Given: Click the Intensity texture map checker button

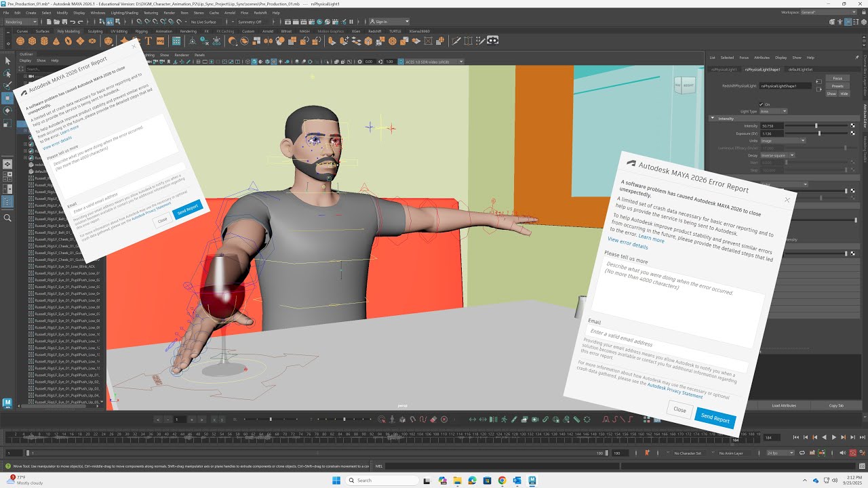Looking at the screenshot, I should [852, 125].
